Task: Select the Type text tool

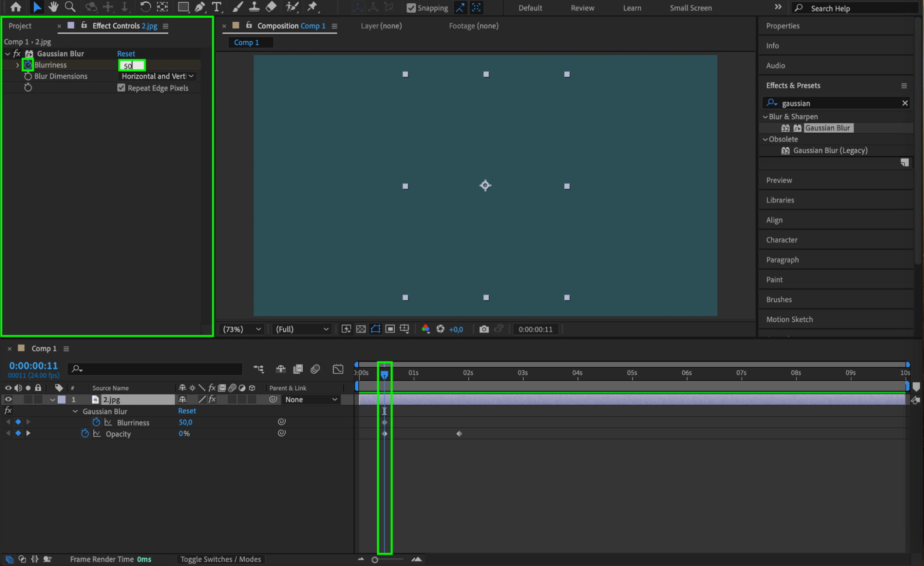Action: (216, 7)
